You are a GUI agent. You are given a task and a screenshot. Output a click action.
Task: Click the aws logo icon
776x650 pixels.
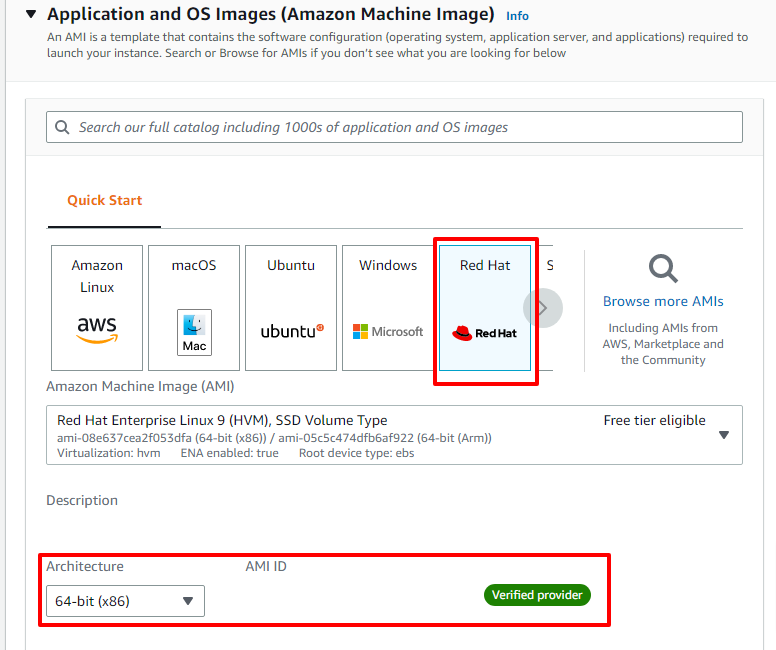[97, 329]
